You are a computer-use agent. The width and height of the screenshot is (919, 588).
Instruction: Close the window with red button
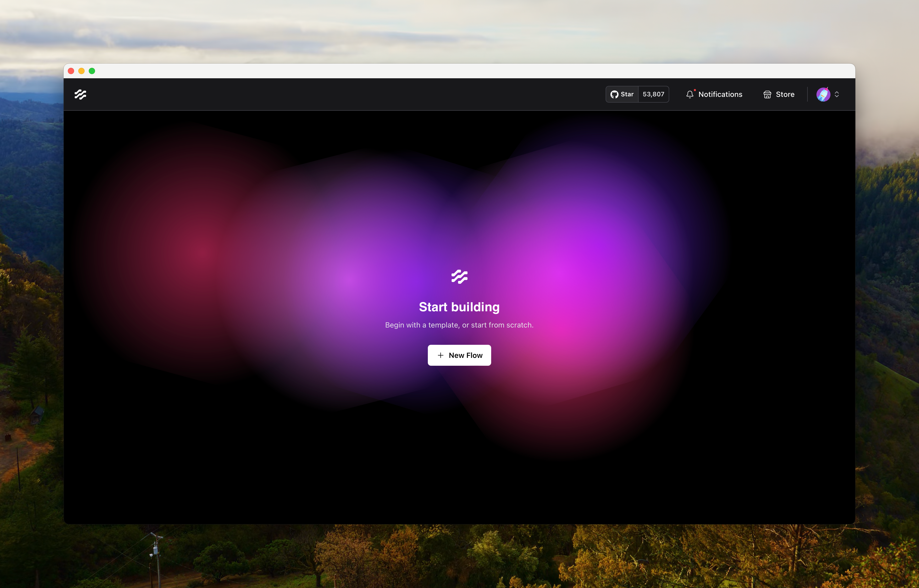click(71, 71)
